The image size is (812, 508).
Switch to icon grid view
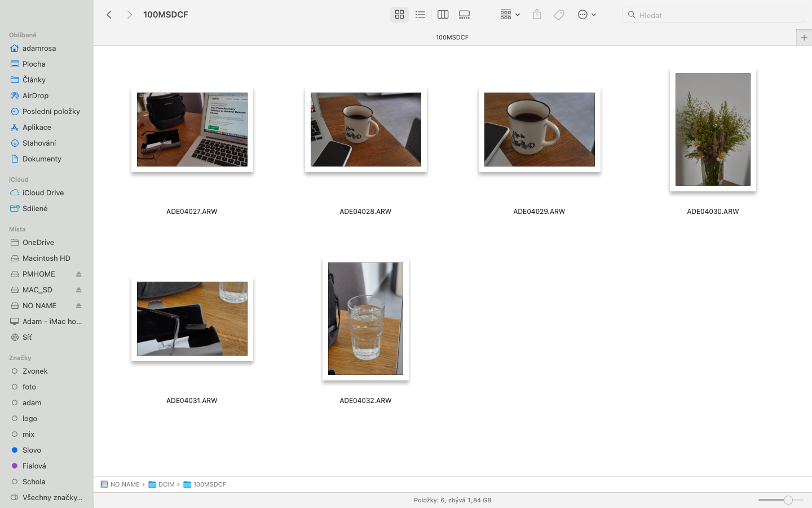pos(399,15)
